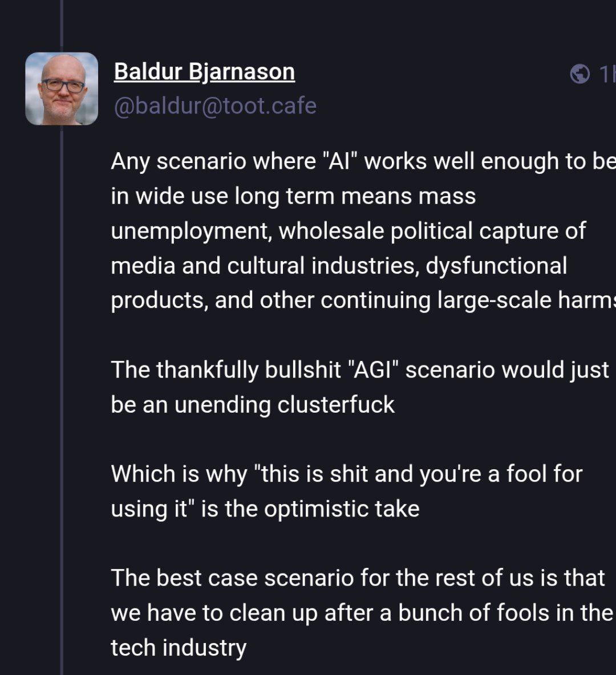Click the @baldur@toot.cafe handle
The width and height of the screenshot is (616, 675).
[x=215, y=106]
